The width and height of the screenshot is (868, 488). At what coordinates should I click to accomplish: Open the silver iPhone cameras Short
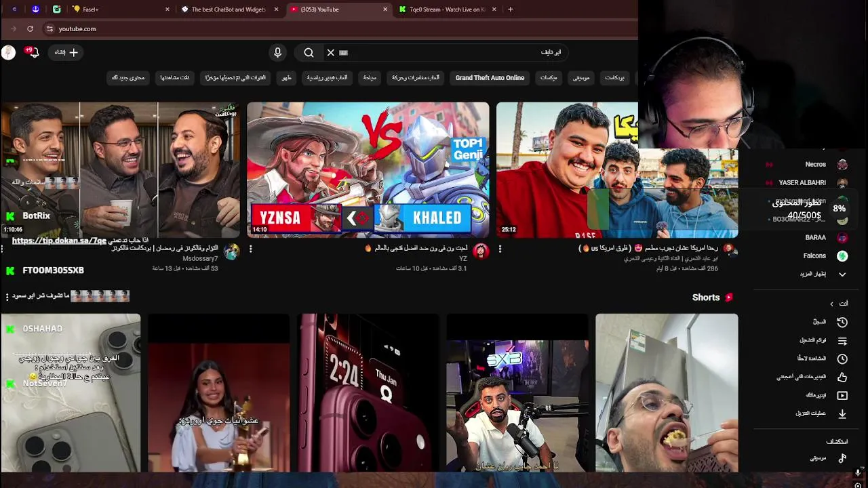pyautogui.click(x=71, y=392)
